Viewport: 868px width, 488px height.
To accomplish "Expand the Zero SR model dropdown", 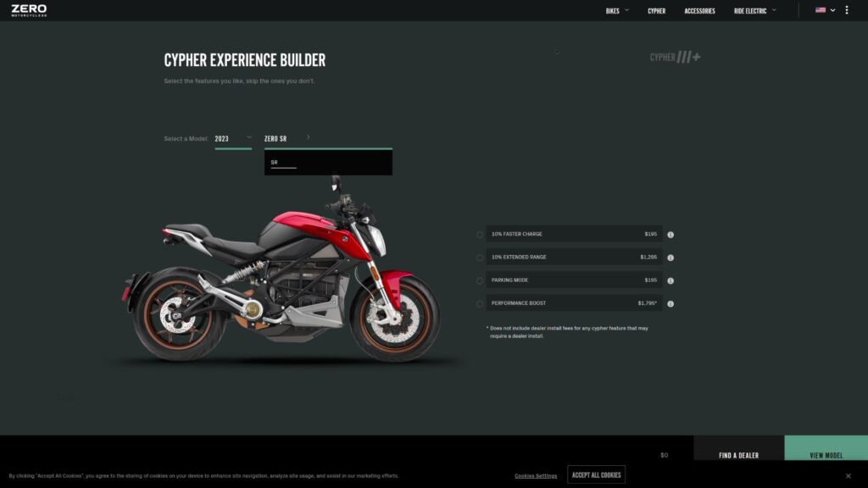I will [287, 138].
